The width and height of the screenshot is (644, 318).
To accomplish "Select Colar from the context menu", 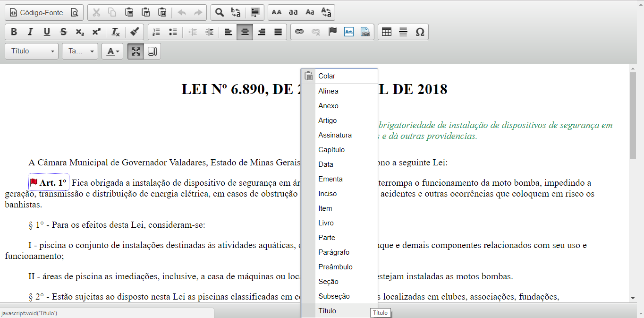I will point(339,76).
